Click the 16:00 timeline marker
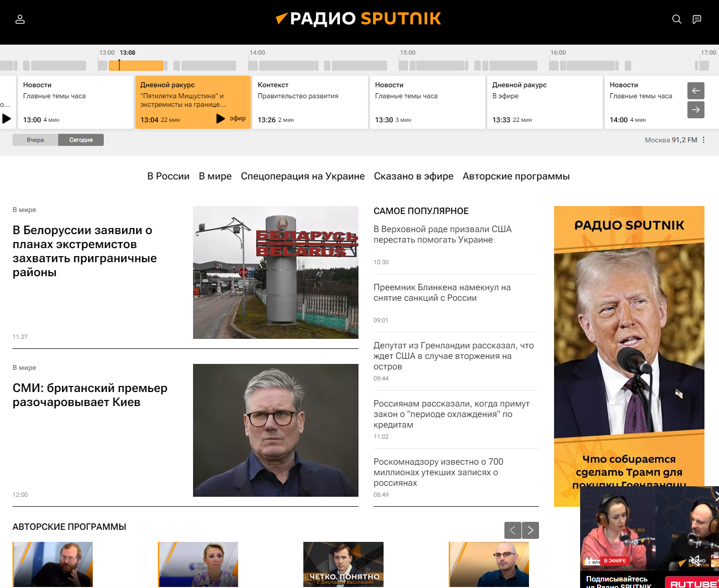This screenshot has height=588, width=719. click(x=558, y=53)
